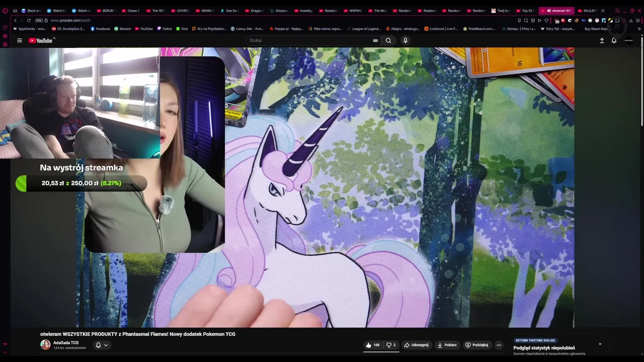Start voice search with microphone icon

[406, 40]
